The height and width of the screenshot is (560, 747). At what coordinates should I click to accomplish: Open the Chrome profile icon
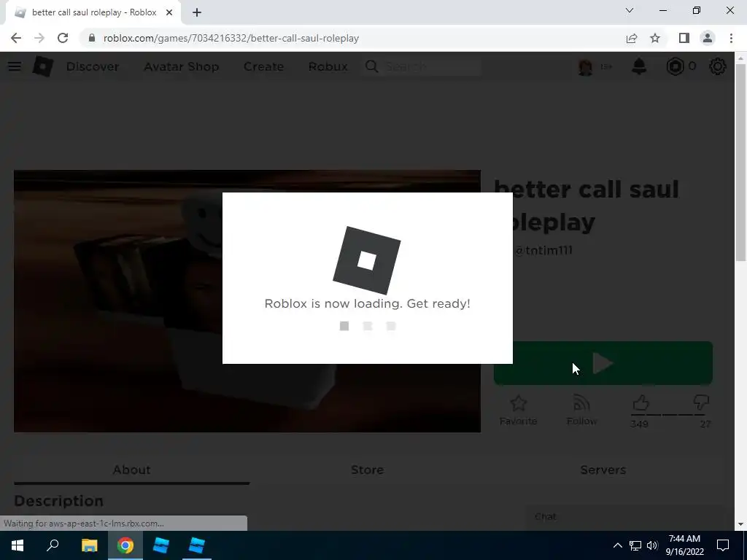(708, 38)
